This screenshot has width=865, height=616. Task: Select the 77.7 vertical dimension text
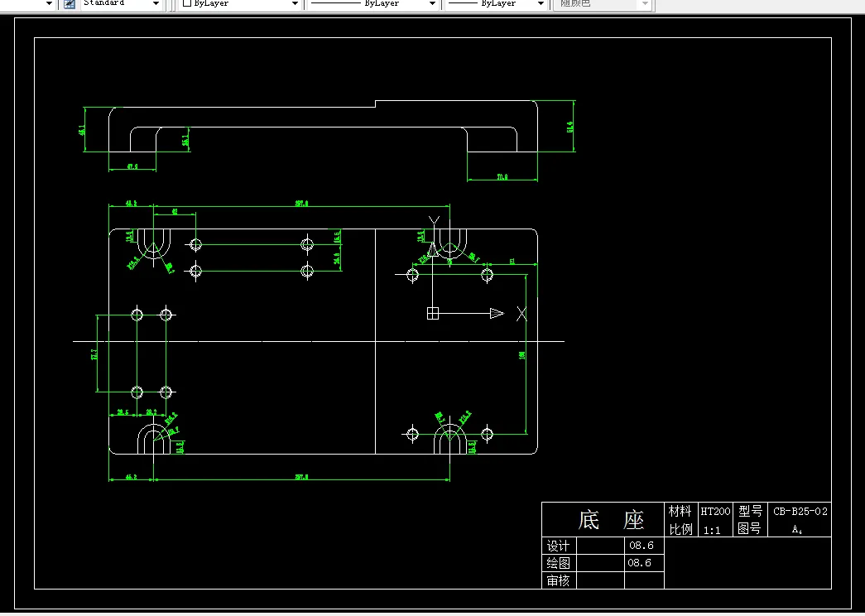tap(94, 354)
